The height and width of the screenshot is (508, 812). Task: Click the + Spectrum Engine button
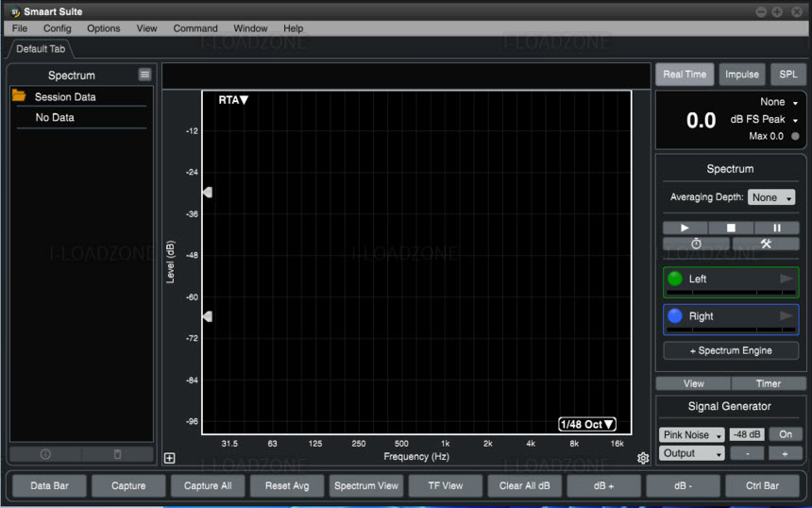point(731,350)
